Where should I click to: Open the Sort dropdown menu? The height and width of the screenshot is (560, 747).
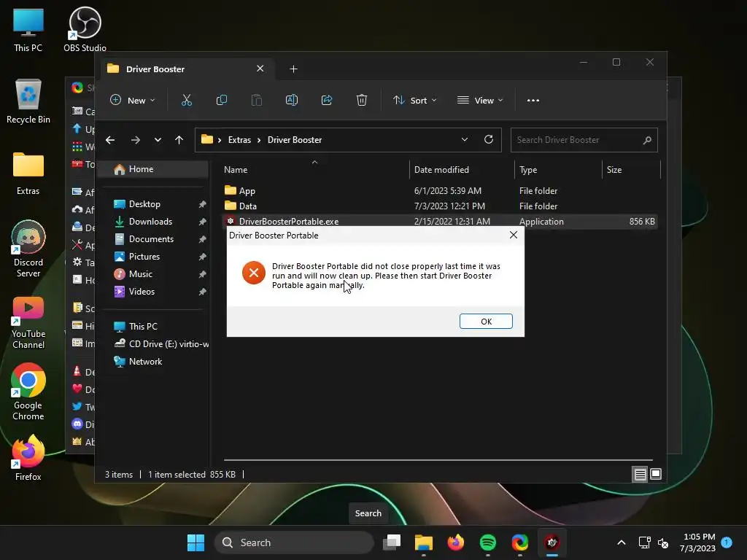(414, 100)
